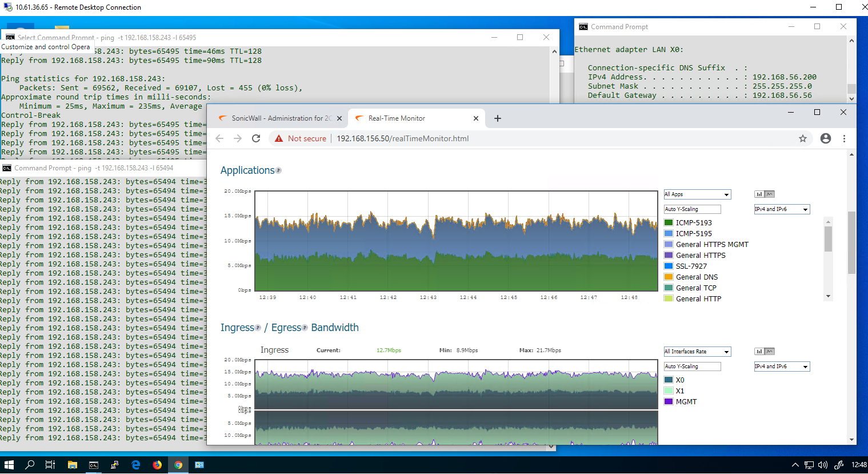Click the Ingress Bandwidth heading text
This screenshot has width=868, height=474.
(290, 328)
